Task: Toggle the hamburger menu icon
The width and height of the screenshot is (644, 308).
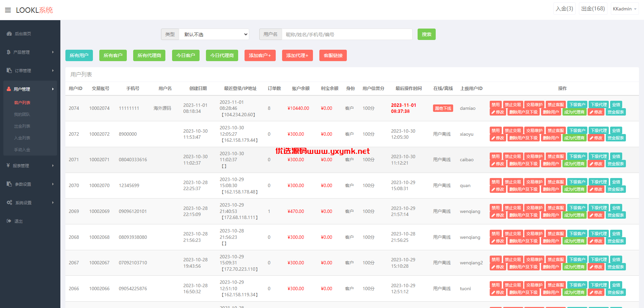Action: [x=8, y=10]
